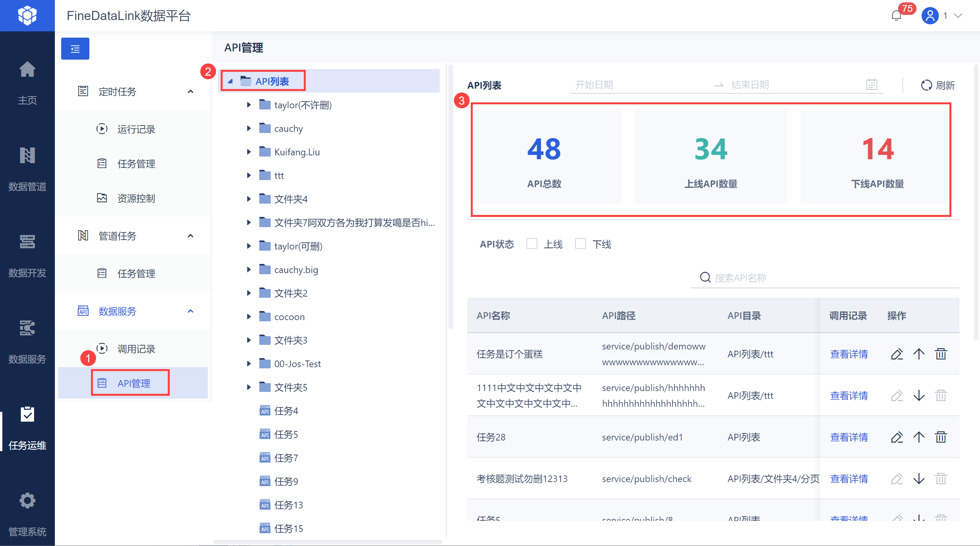Open 资源控制 menu item
Screen dimensions: 980x546
[136, 198]
